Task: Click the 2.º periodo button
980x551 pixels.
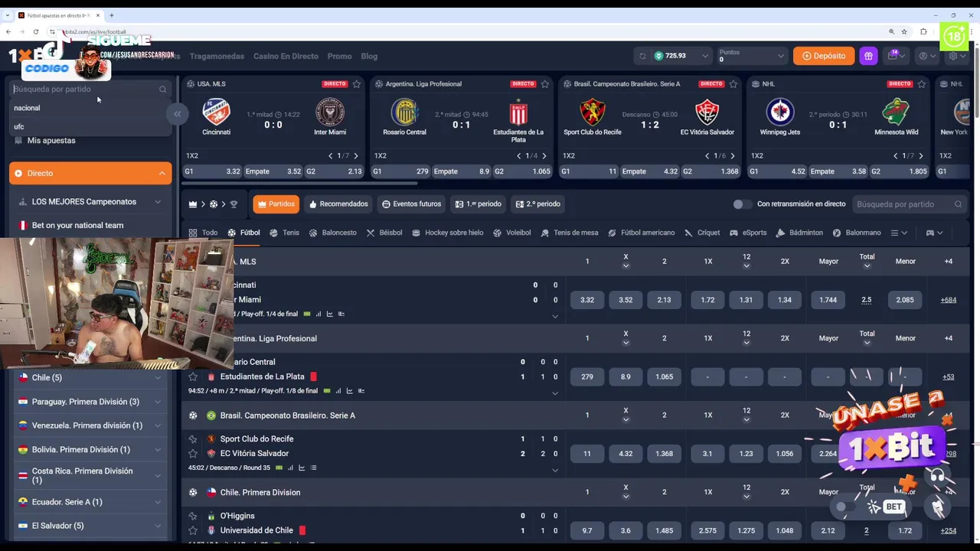Action: (x=538, y=204)
